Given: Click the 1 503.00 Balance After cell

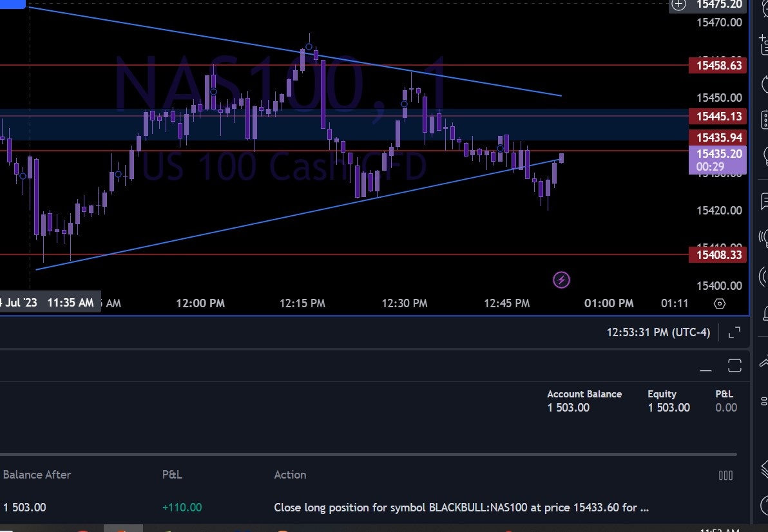Looking at the screenshot, I should coord(24,508).
